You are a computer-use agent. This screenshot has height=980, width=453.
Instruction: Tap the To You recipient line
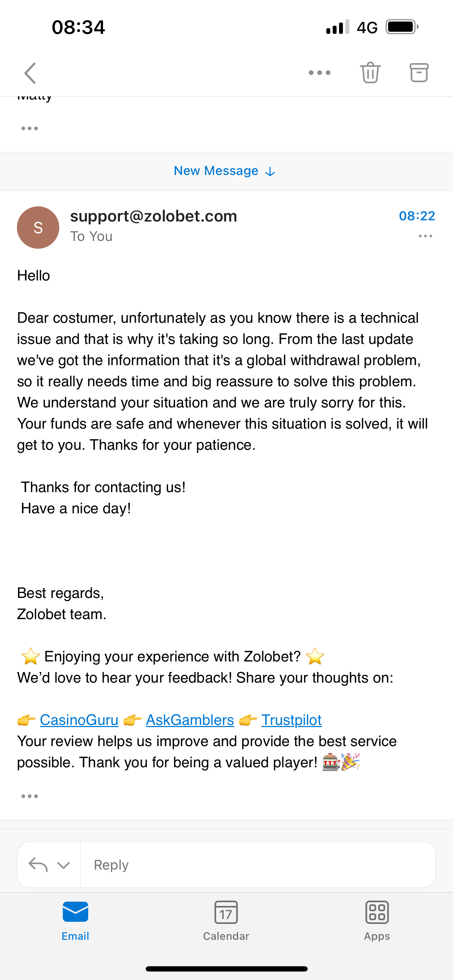coord(91,237)
